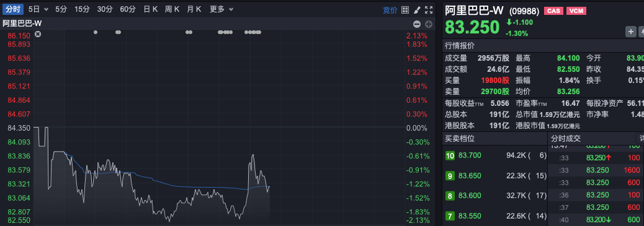Open the 5日 period dropdown
This screenshot has width=644, height=226.
point(38,9)
